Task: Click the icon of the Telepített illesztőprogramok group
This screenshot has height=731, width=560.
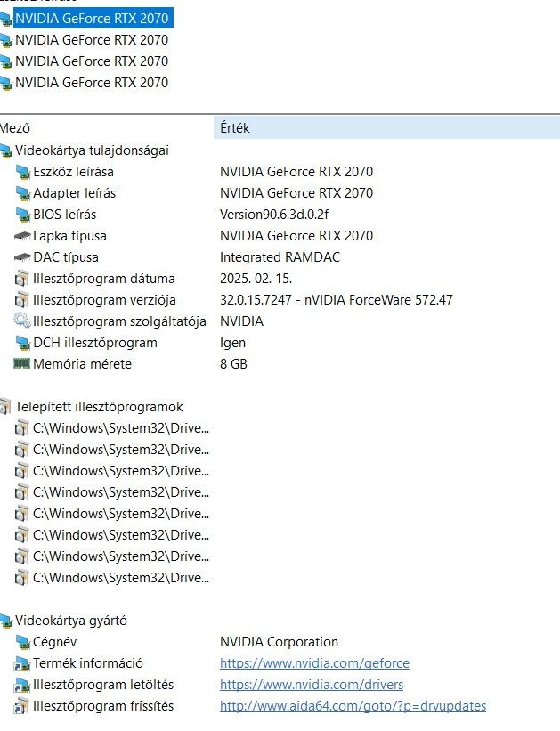Action: [x=4, y=408]
